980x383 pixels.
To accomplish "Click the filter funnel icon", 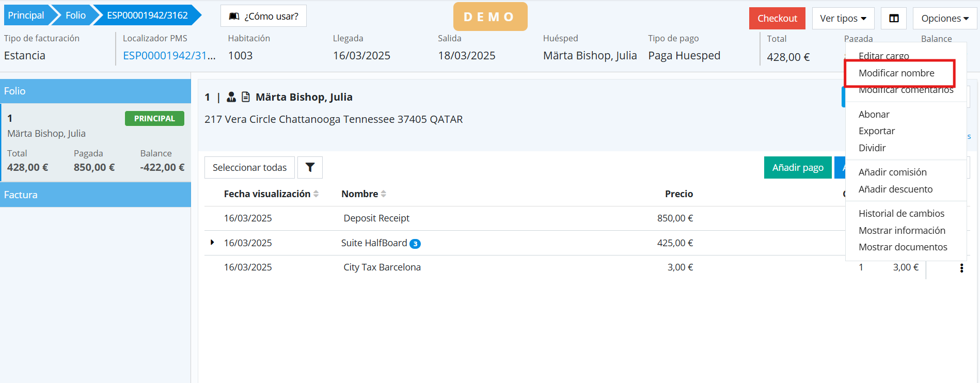I will coord(310,167).
